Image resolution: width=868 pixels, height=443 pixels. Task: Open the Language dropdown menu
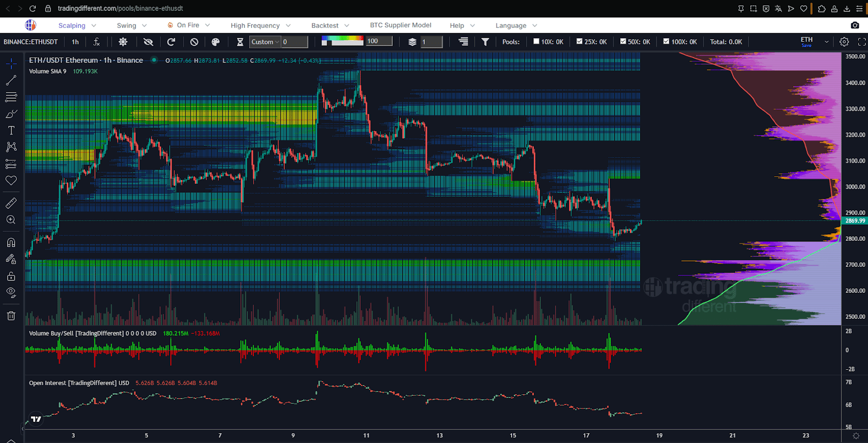click(x=516, y=25)
